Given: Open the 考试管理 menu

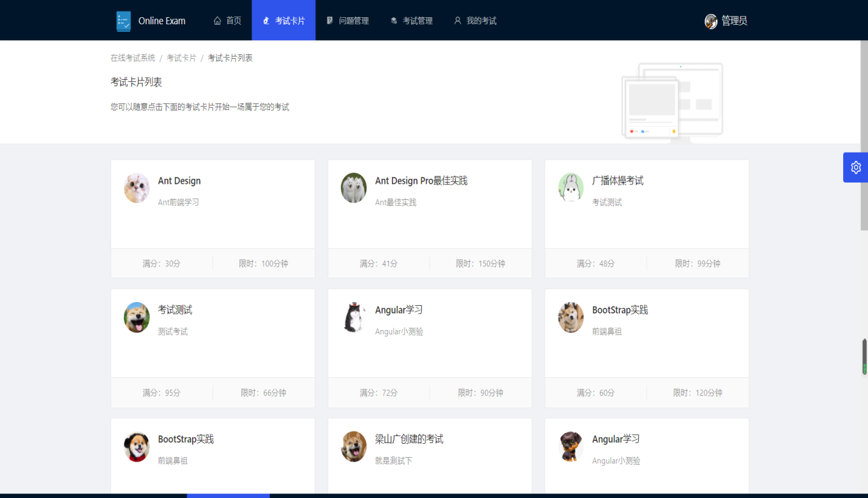Looking at the screenshot, I should 412,20.
